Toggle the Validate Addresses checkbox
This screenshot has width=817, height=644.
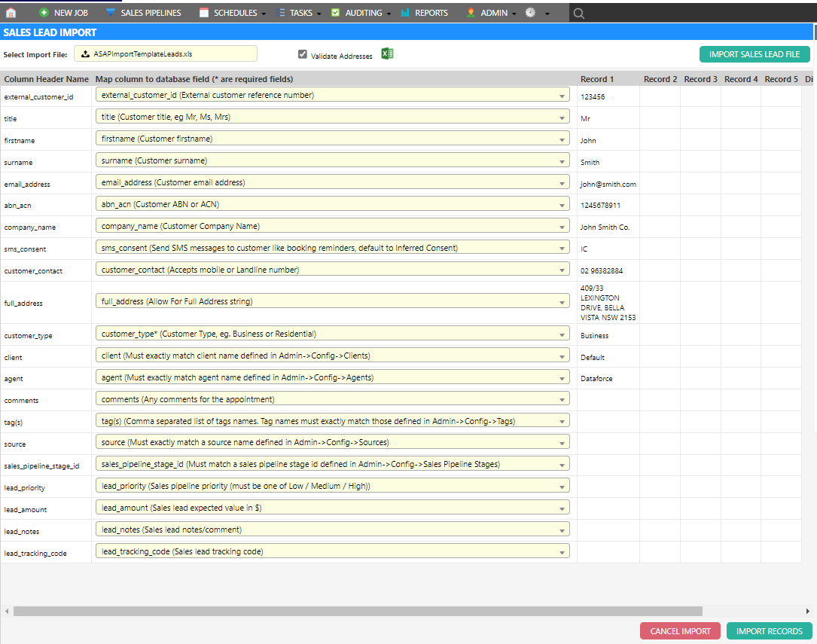click(303, 54)
